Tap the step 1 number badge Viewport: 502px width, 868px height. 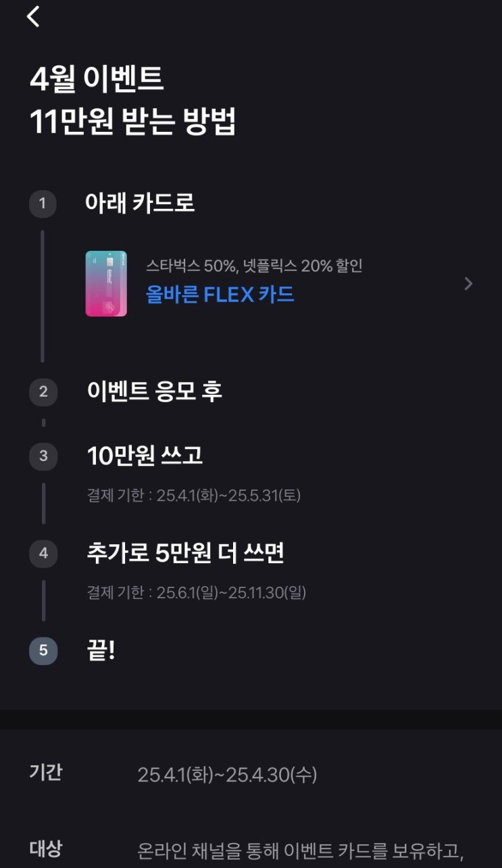pos(43,203)
